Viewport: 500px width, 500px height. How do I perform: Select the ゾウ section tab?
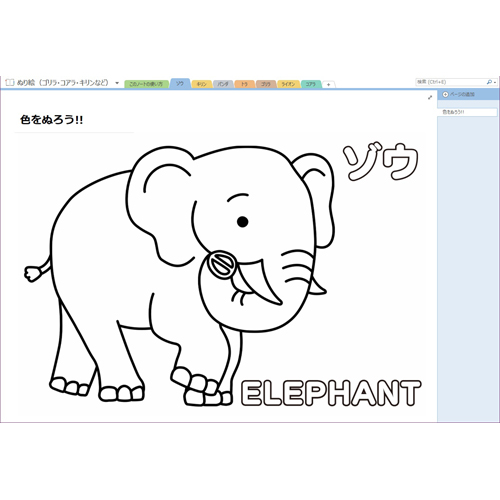coord(180,83)
